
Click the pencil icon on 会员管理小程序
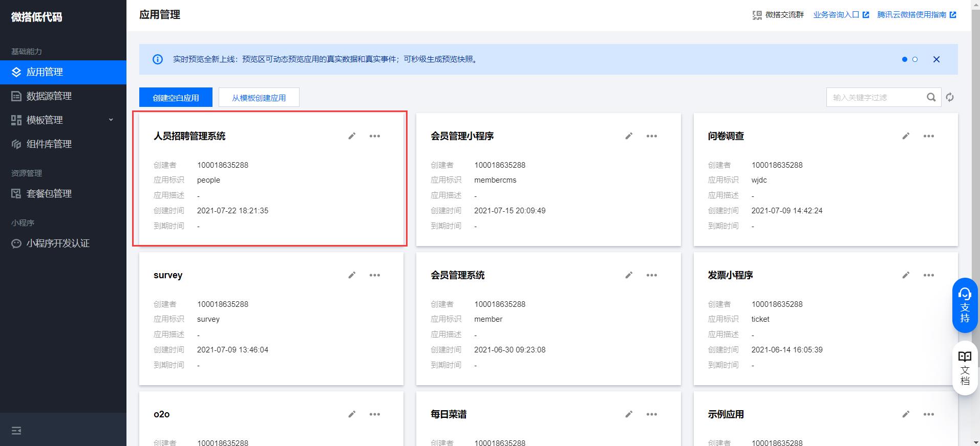pyautogui.click(x=629, y=136)
